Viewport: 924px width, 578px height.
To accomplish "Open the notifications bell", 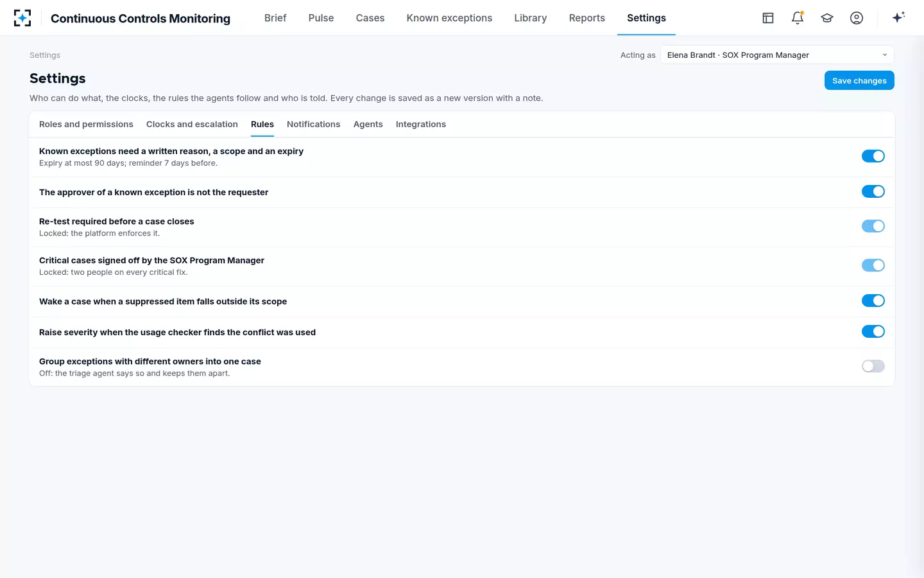I will pos(798,18).
